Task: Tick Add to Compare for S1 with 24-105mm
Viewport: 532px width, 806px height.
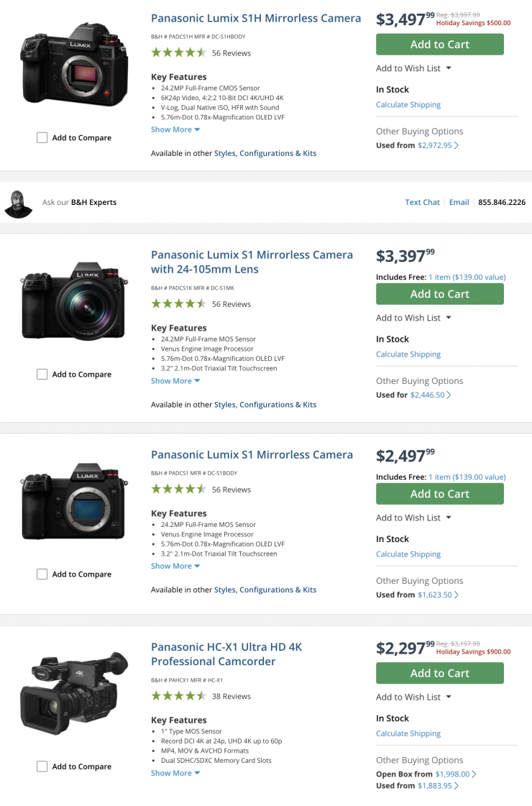Action: tap(42, 375)
